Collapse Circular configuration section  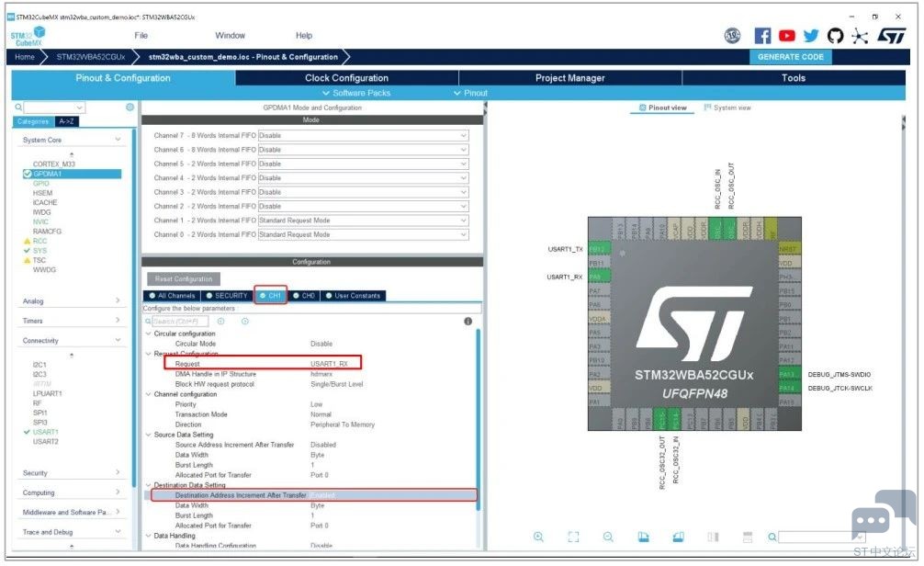click(148, 334)
